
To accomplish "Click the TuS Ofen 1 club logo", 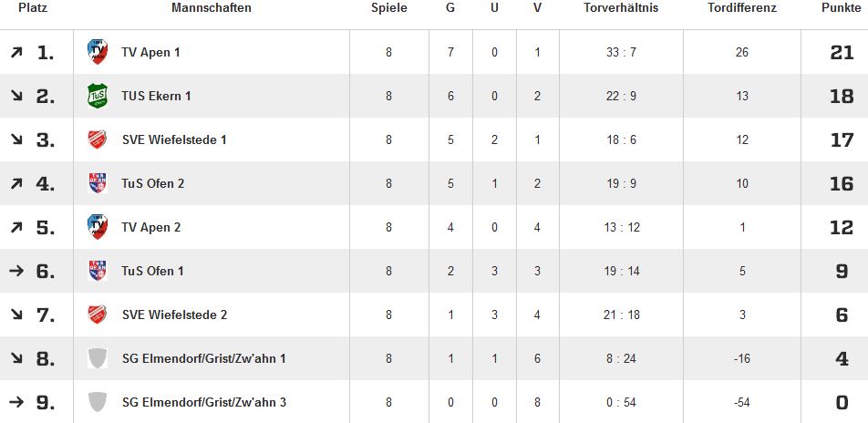I will point(98,271).
